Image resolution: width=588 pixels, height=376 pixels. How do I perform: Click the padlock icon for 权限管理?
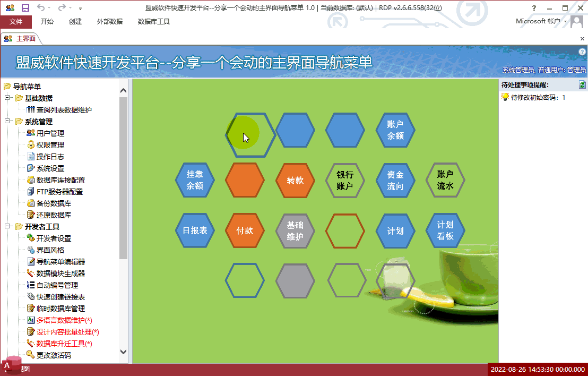[x=31, y=145]
